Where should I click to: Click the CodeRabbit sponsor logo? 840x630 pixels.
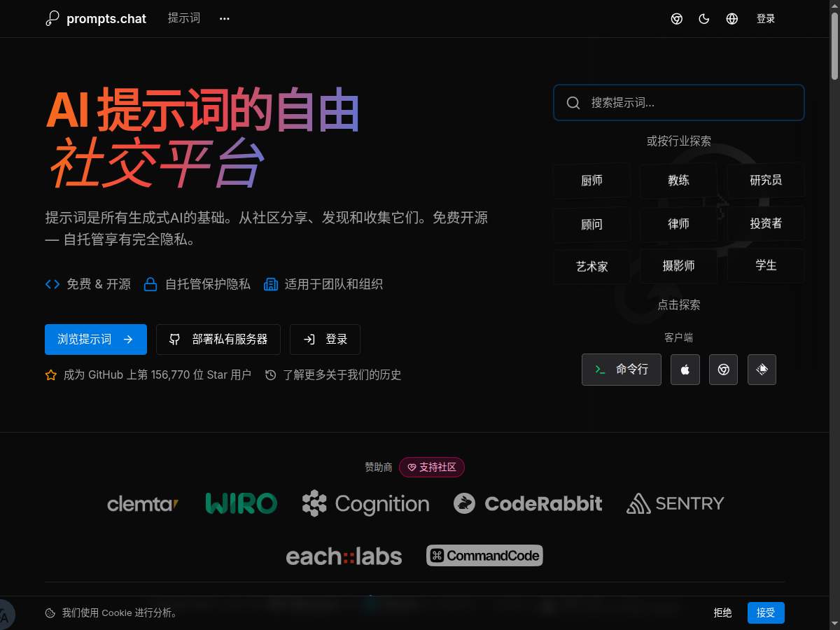[528, 503]
